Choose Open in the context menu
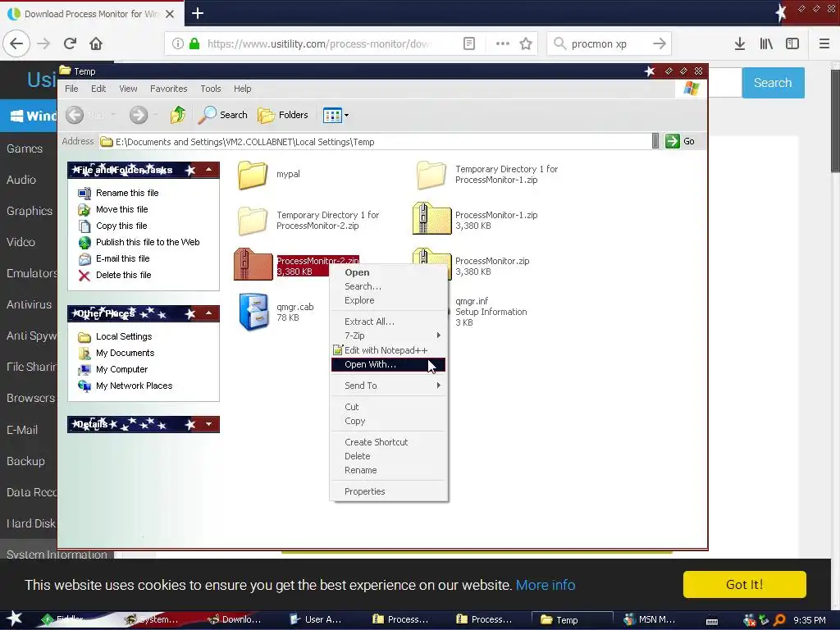This screenshot has height=630, width=840. point(389,272)
